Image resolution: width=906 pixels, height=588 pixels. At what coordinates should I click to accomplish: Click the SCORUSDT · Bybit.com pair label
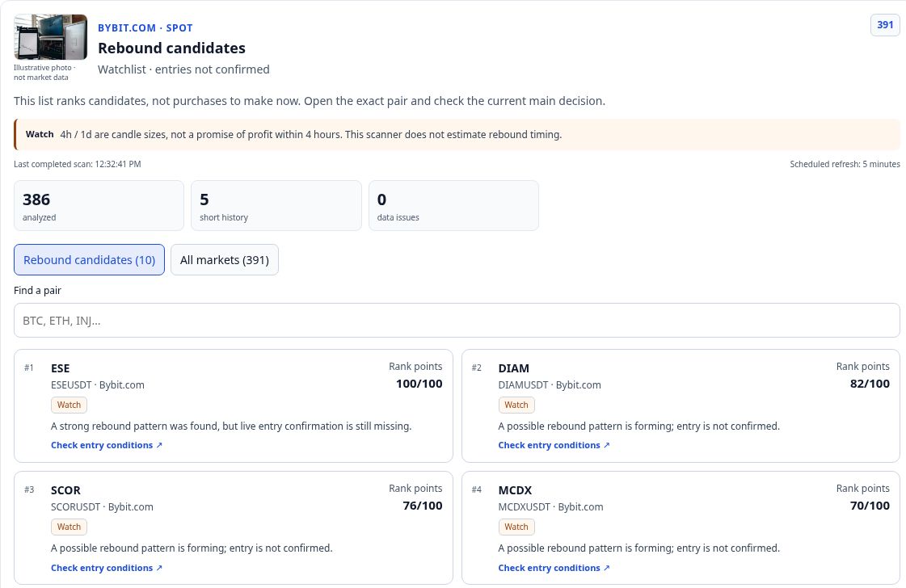103,507
